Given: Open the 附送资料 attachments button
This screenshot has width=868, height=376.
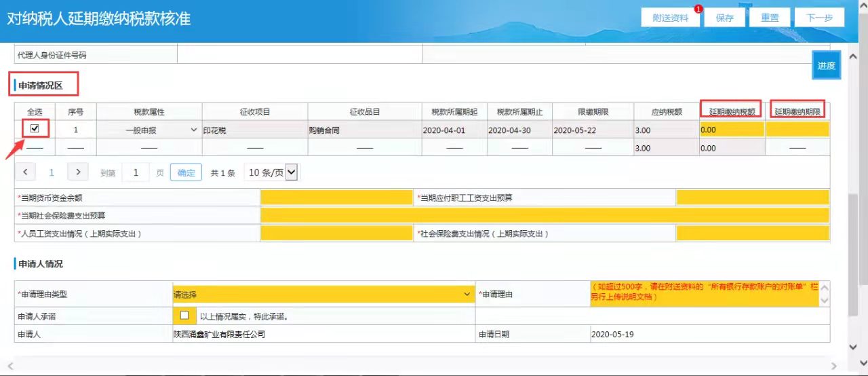Looking at the screenshot, I should pos(670,18).
